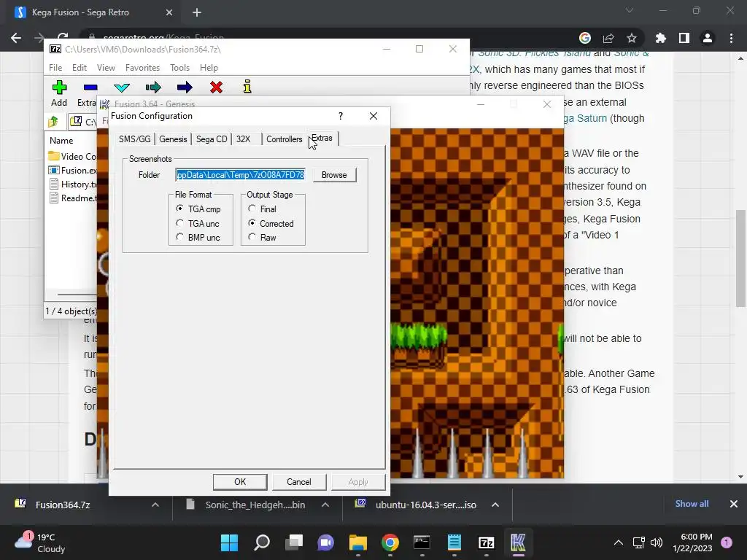The image size is (747, 560).
Task: Click the Google icon in address bar
Action: click(585, 38)
